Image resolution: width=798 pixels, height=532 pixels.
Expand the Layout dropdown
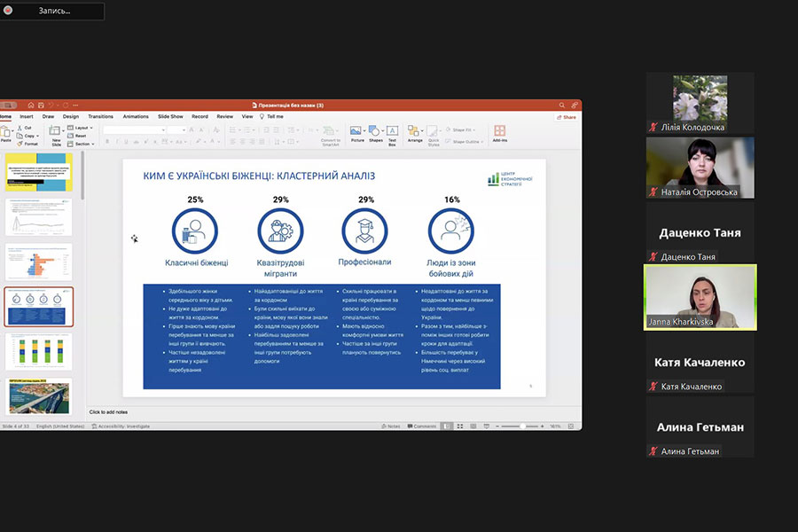coord(82,128)
